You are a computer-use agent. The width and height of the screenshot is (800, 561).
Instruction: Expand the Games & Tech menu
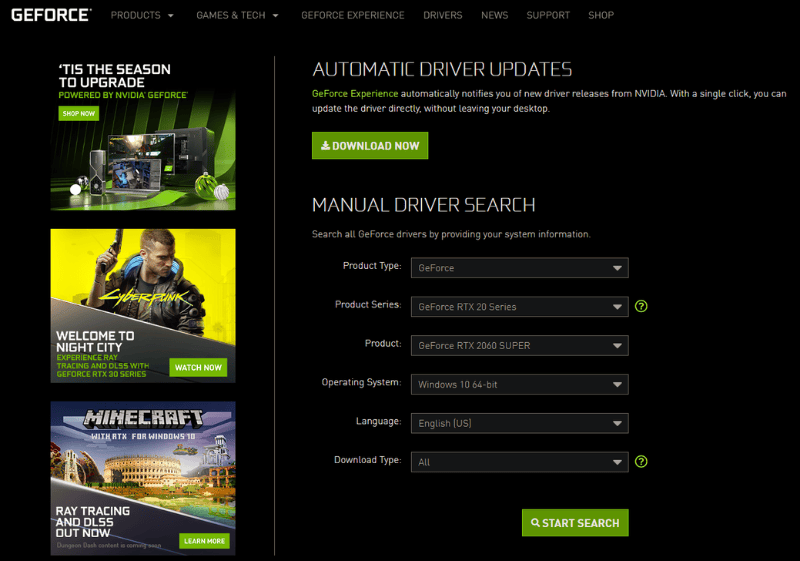pos(237,16)
